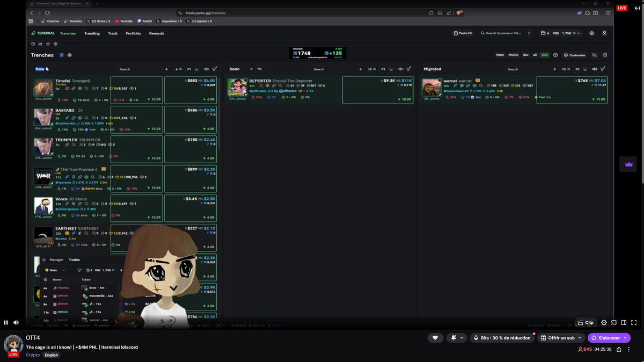Open Twitch player settings gear
The height and width of the screenshot is (362, 644).
[604, 322]
